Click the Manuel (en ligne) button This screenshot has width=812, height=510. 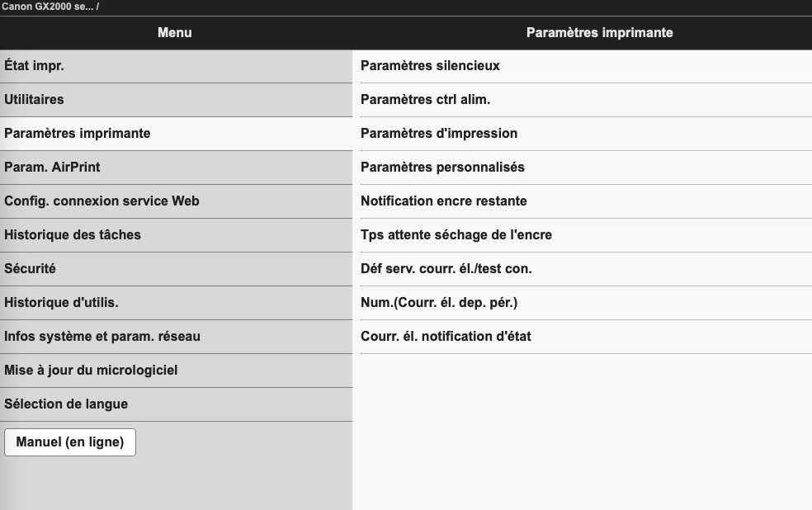tap(70, 442)
